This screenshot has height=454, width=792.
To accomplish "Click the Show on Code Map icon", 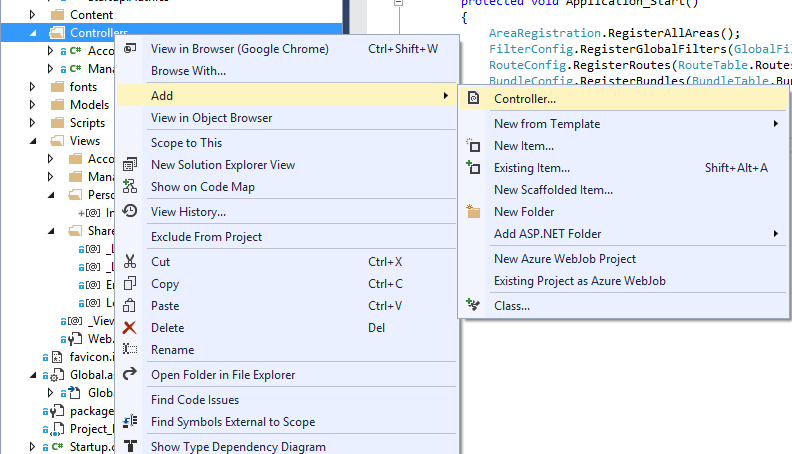I will pyautogui.click(x=130, y=187).
